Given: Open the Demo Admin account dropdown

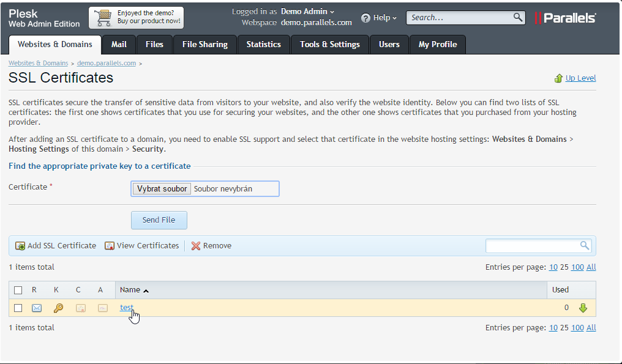Looking at the screenshot, I should tap(307, 12).
